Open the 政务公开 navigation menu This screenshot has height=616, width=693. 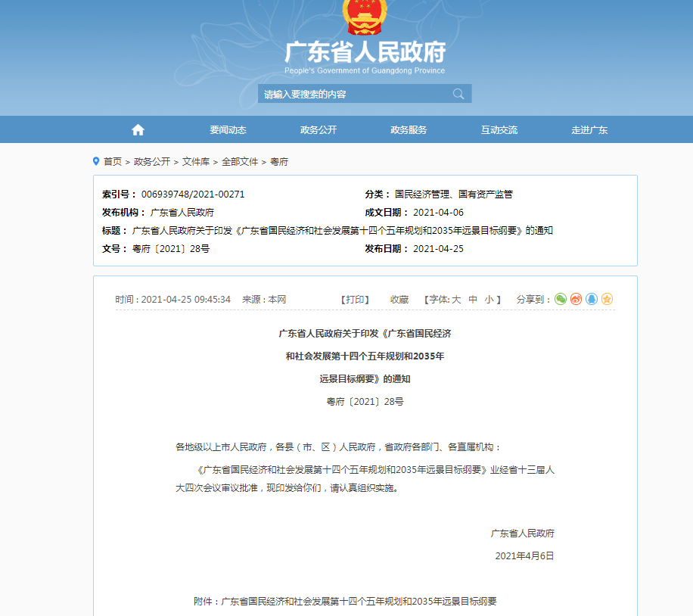318,129
